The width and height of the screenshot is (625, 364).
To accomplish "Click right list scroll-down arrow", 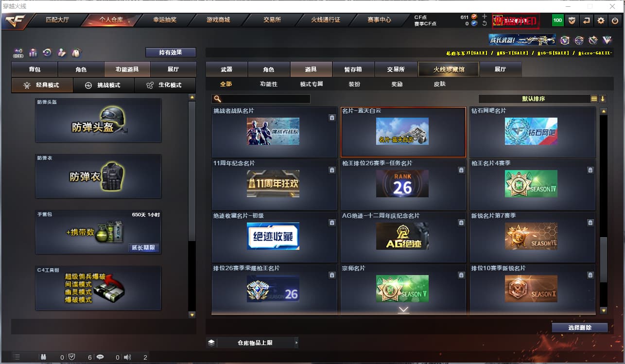I will [x=604, y=310].
